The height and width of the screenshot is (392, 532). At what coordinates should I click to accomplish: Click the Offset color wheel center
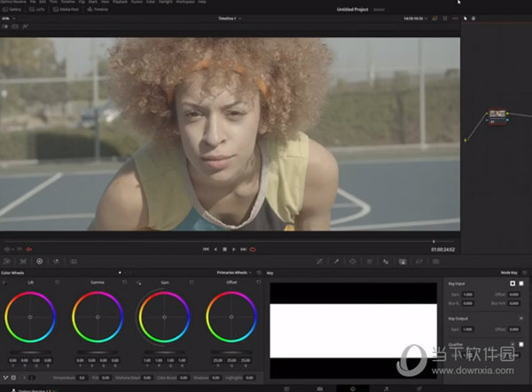[x=231, y=317]
